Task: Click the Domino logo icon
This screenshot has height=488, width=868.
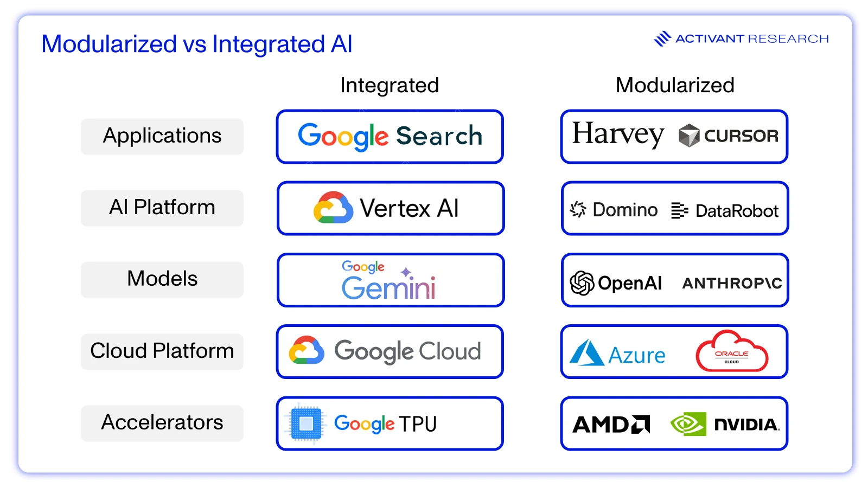Action: click(578, 209)
